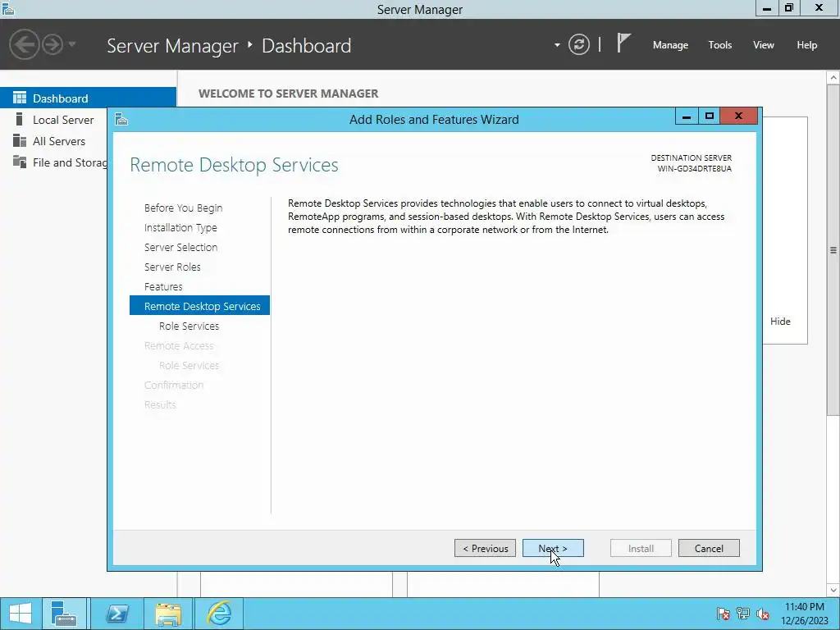Screen dimensions: 840x630
Task: Click the WELCOME TO SERVER MANAGER heading
Action: (288, 94)
